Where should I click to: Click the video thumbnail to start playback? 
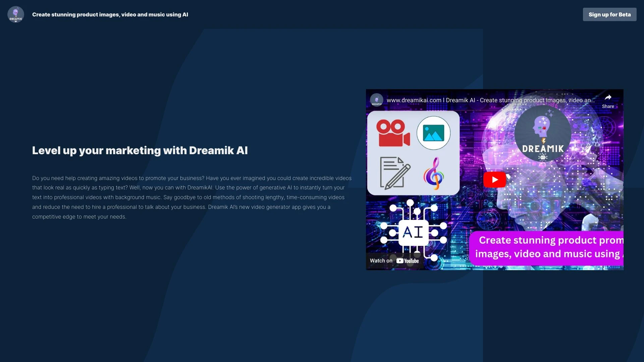(x=494, y=179)
